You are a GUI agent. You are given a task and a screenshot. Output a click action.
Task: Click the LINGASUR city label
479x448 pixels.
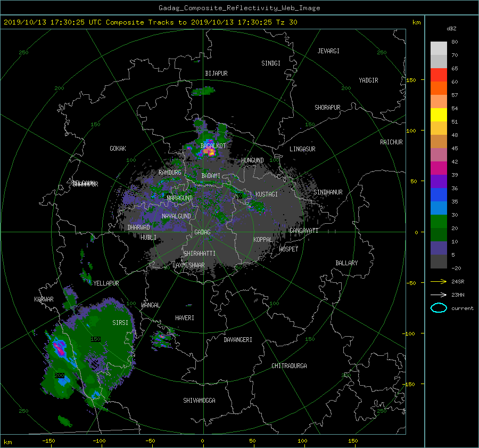(302, 149)
